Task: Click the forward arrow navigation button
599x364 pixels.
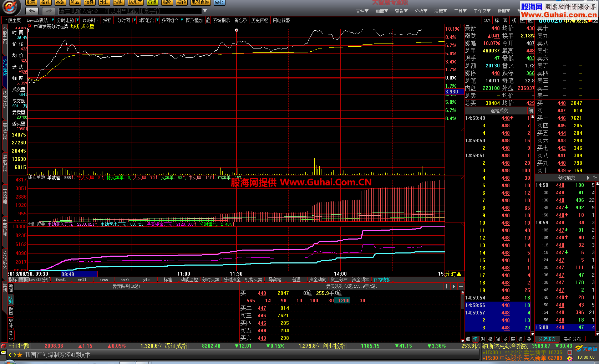Action: (49, 11)
